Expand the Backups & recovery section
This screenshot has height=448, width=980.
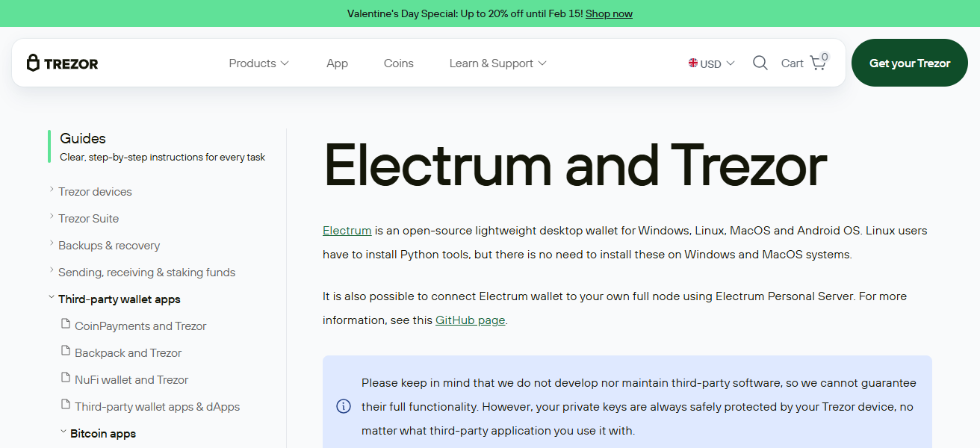52,245
